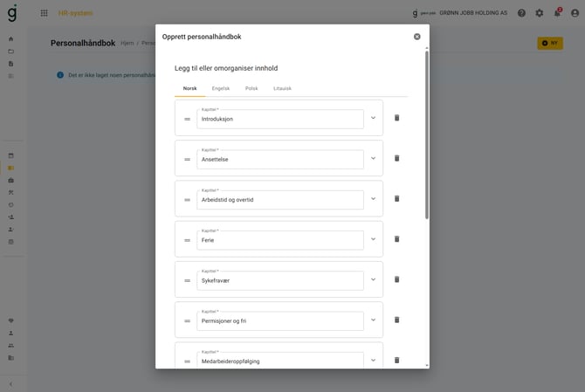Click the Sykefravær chapter name field
The width and height of the screenshot is (585, 392).
(280, 281)
